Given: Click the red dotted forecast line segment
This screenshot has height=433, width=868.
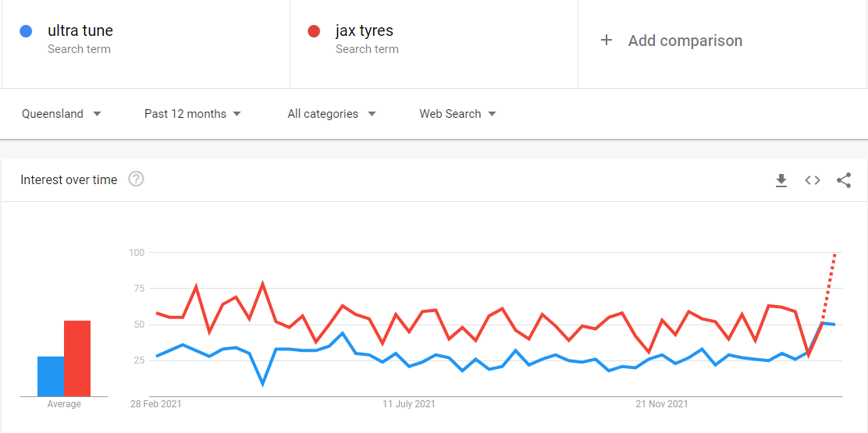Looking at the screenshot, I should click(x=829, y=288).
